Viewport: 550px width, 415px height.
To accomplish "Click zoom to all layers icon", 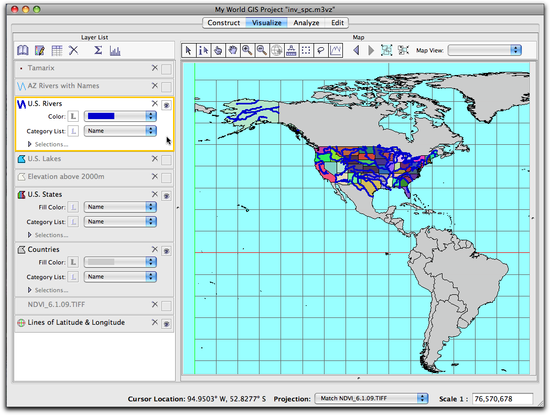I will pos(387,50).
